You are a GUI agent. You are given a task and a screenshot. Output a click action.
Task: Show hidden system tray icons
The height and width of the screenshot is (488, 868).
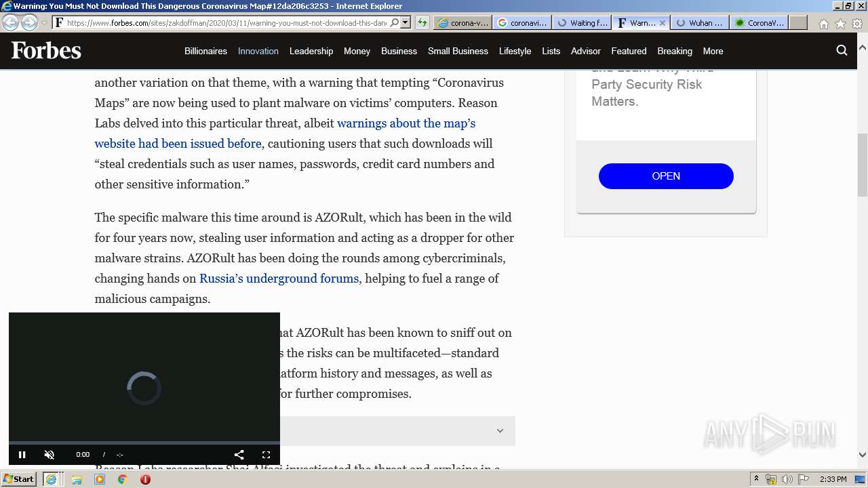pyautogui.click(x=757, y=479)
